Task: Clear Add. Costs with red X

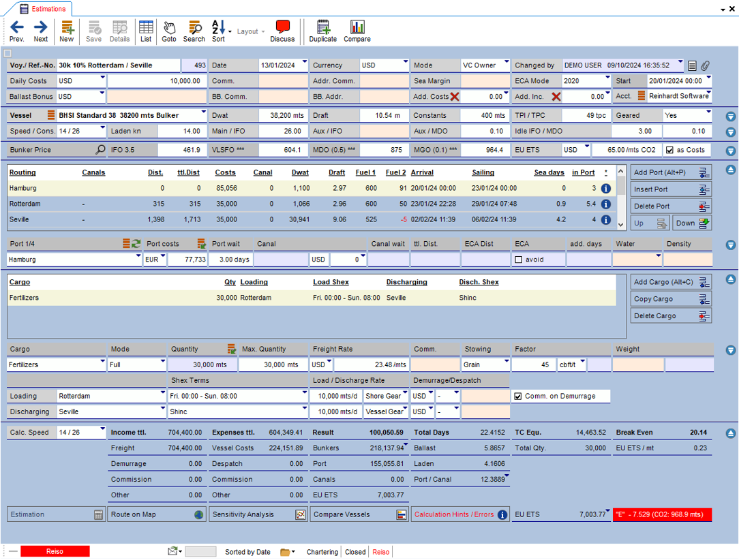Action: click(x=454, y=97)
